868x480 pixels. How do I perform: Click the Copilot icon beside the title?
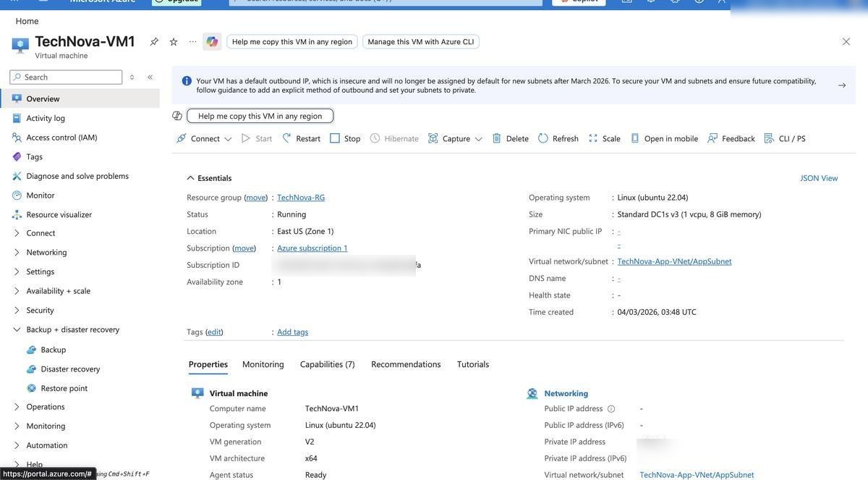(212, 42)
